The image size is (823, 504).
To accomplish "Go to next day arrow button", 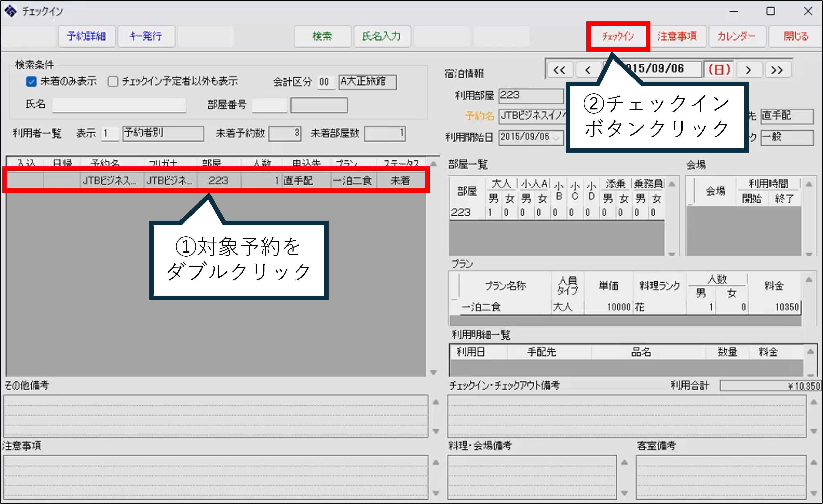I will click(748, 70).
